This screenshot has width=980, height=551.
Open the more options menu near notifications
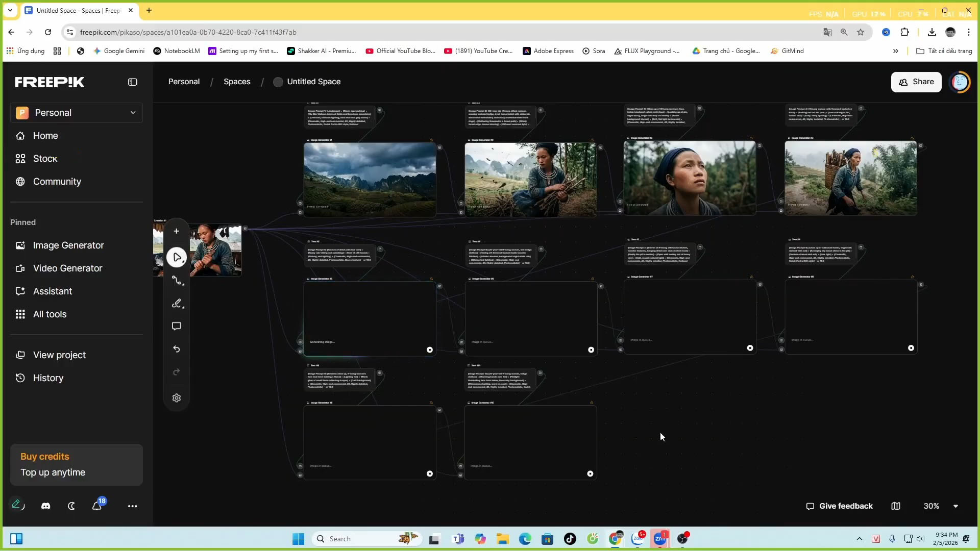coord(132,506)
